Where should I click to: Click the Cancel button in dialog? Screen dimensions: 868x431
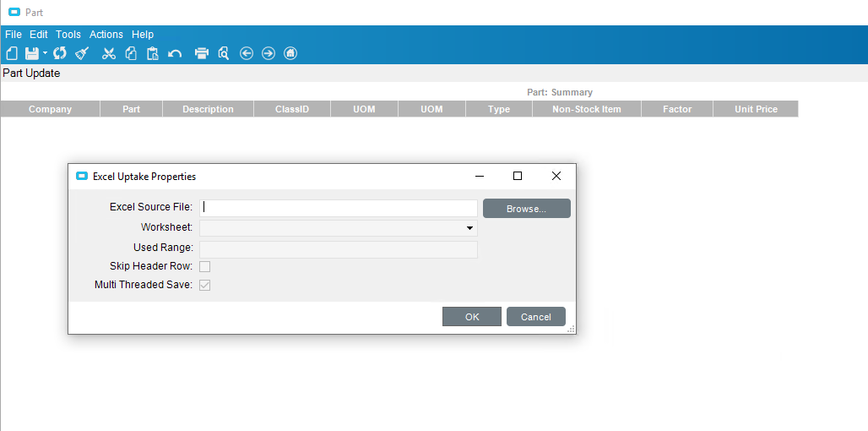[536, 317]
